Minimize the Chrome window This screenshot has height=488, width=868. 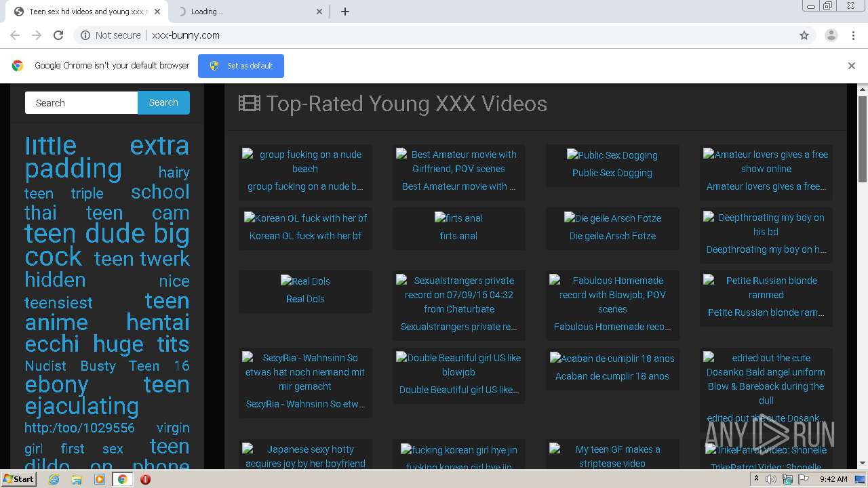pos(810,6)
